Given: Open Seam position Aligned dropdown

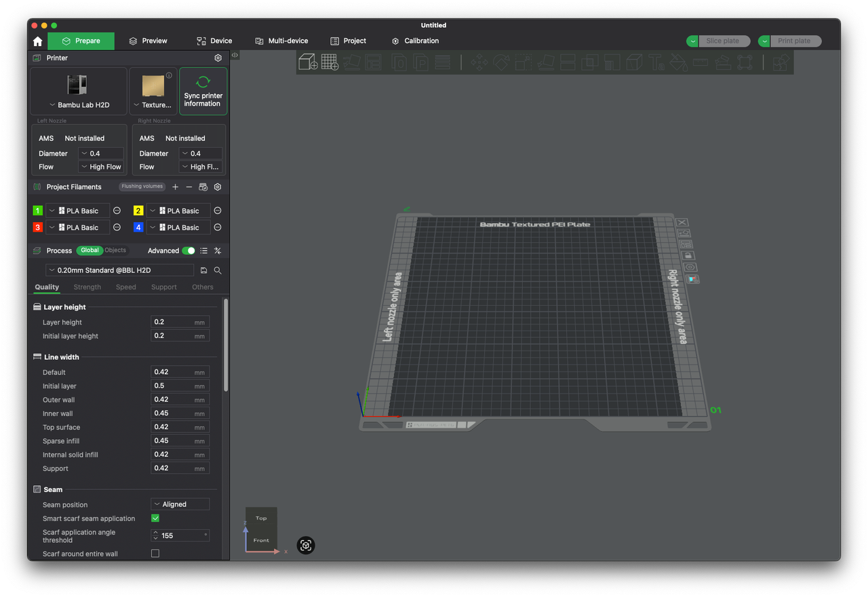Looking at the screenshot, I should [x=180, y=504].
